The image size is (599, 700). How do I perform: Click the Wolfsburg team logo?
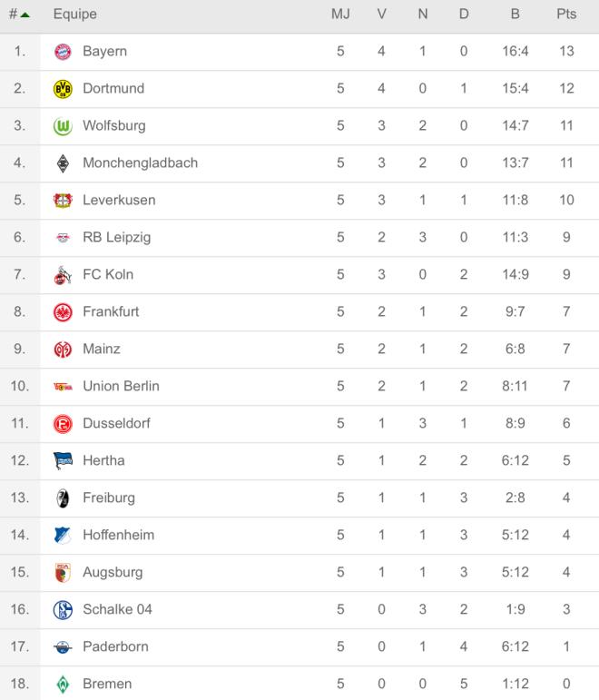click(x=62, y=126)
